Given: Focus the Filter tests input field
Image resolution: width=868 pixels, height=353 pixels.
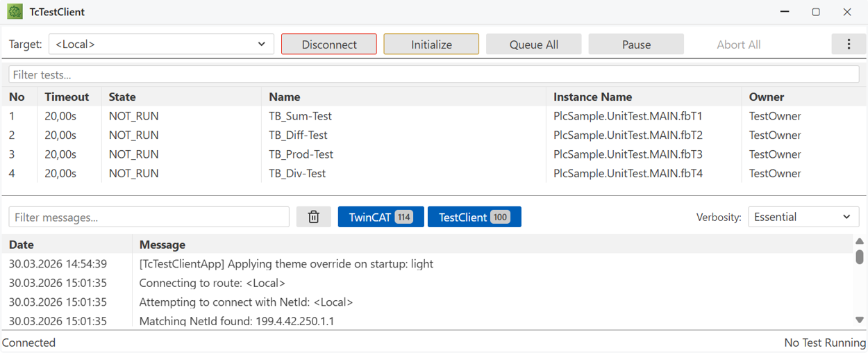Looking at the screenshot, I should click(434, 74).
